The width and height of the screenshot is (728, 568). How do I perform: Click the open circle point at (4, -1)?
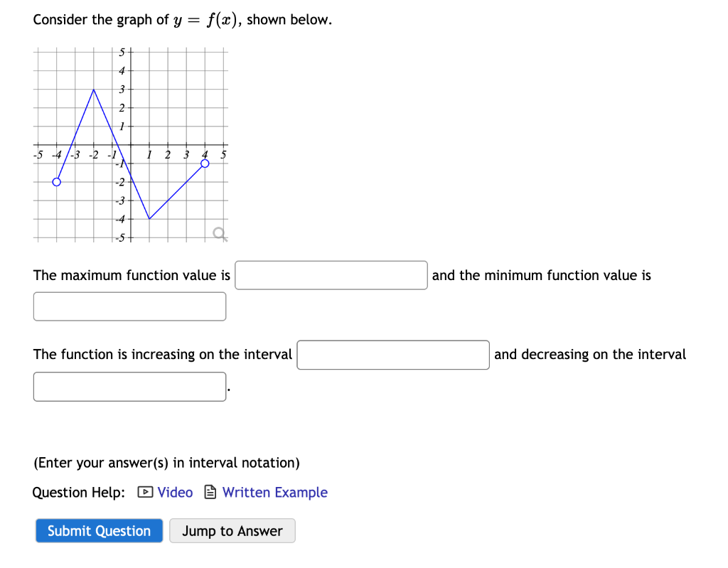click(205, 164)
